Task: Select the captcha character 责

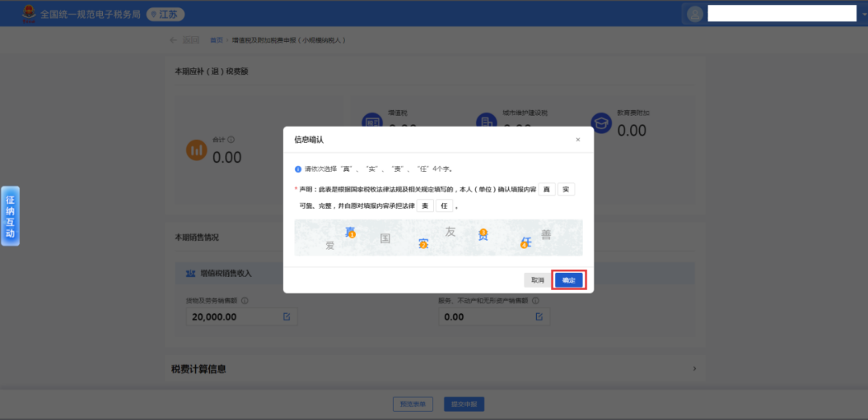Action: 483,234
